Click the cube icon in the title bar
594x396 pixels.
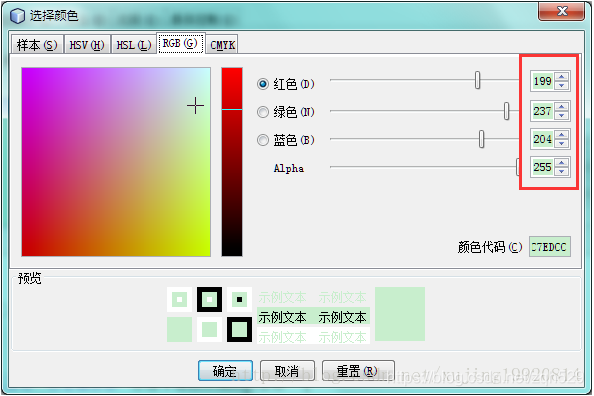(x=17, y=16)
